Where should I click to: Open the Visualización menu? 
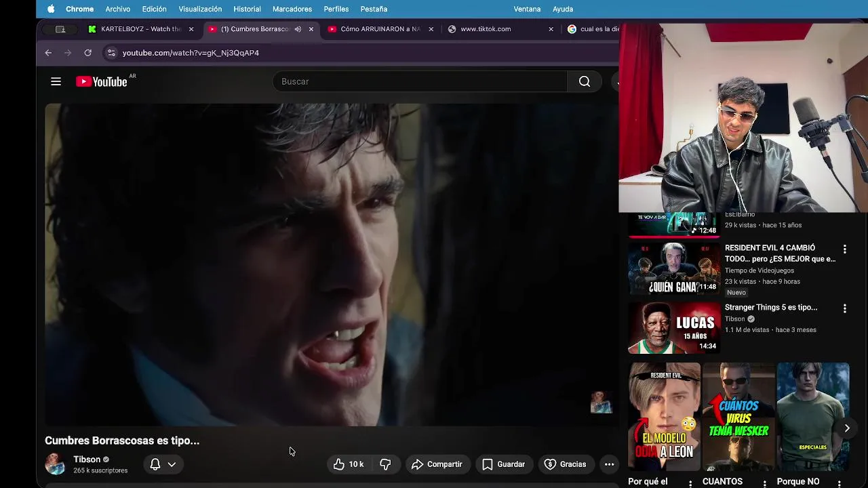click(x=200, y=9)
